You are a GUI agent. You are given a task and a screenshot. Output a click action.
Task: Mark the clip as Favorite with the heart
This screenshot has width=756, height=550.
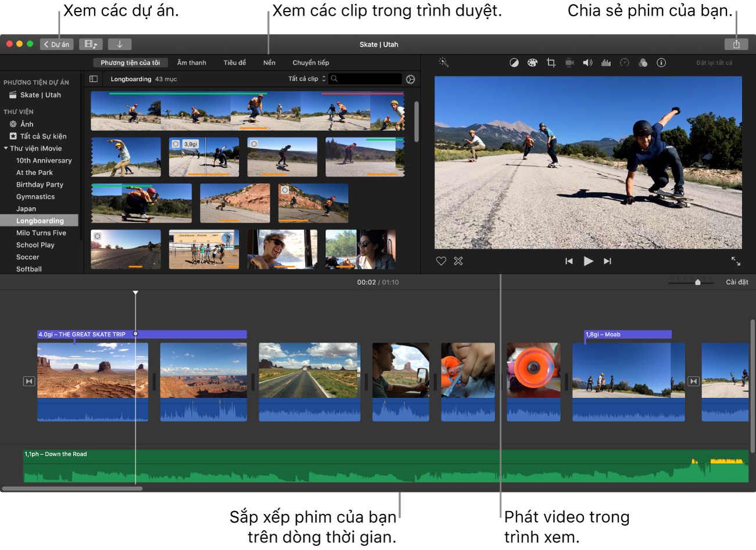click(x=441, y=261)
